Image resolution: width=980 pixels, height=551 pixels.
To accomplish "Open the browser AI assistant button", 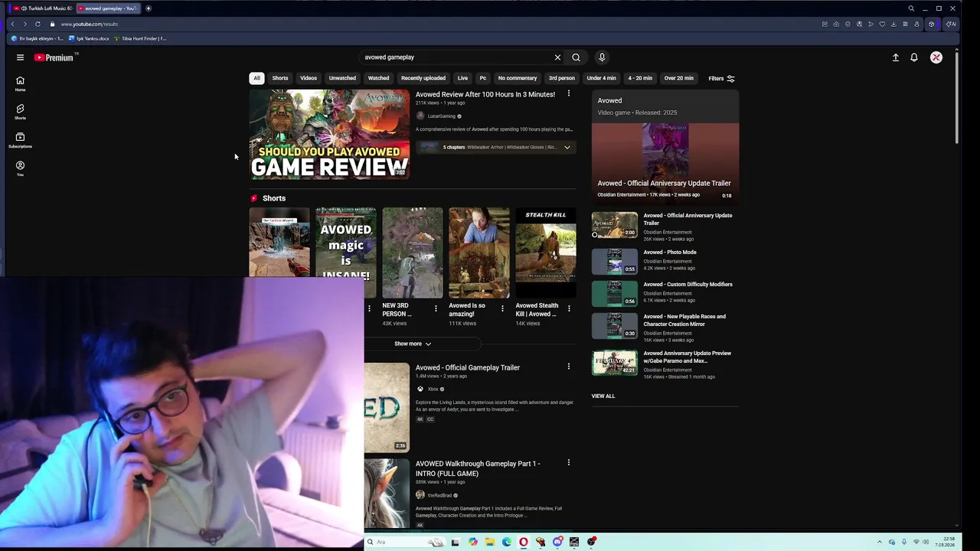I will click(x=950, y=24).
